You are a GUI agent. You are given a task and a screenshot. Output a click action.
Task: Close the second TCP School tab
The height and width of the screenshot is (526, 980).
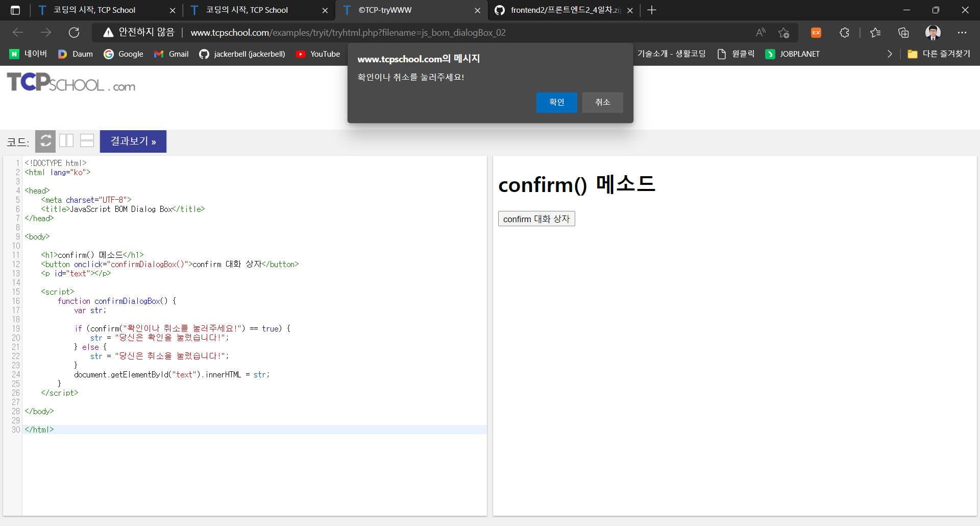tap(325, 10)
